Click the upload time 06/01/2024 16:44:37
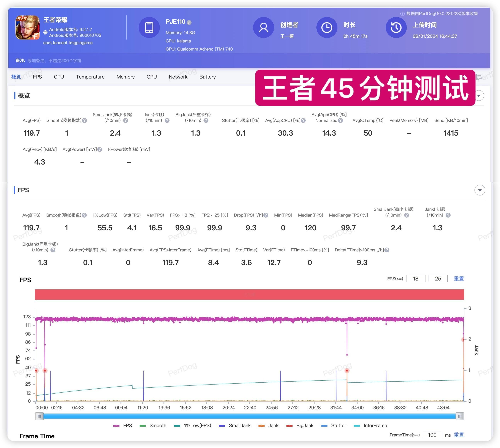The height and width of the screenshot is (448, 500). click(435, 36)
